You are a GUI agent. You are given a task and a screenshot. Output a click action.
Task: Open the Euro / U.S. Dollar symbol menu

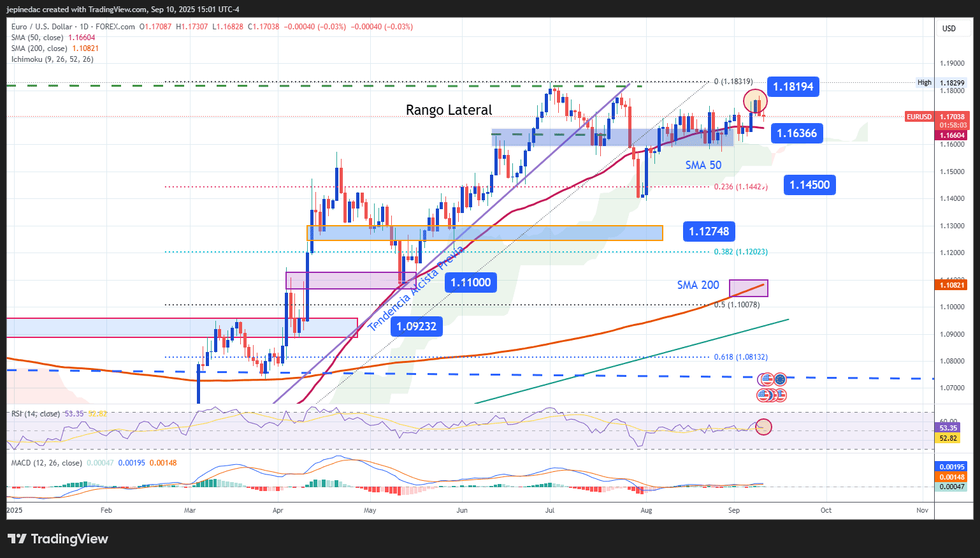pyautogui.click(x=40, y=27)
